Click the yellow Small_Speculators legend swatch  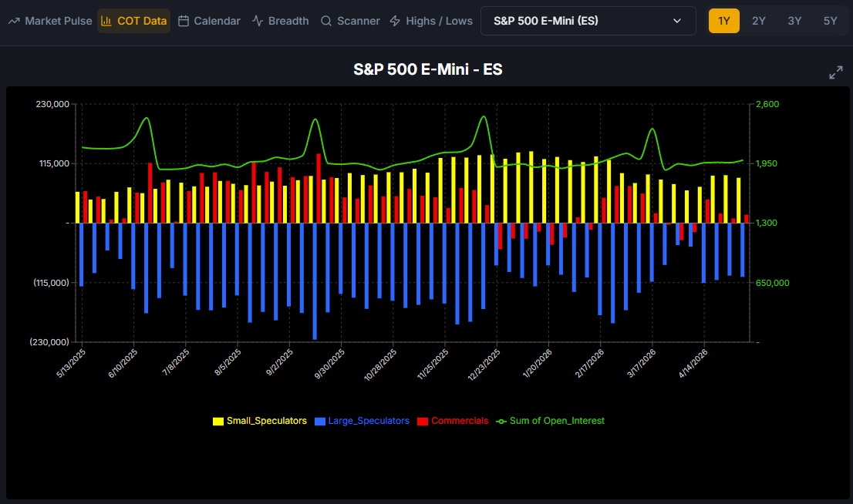click(x=218, y=422)
